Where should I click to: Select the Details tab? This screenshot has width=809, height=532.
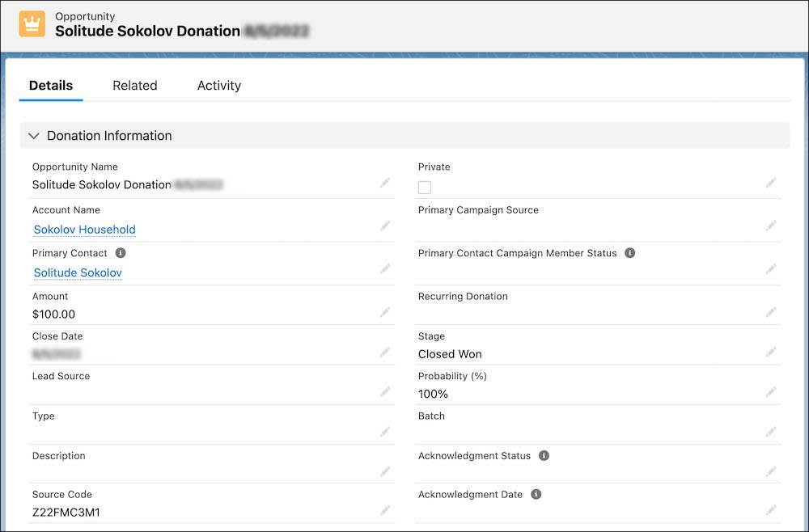pyautogui.click(x=51, y=85)
